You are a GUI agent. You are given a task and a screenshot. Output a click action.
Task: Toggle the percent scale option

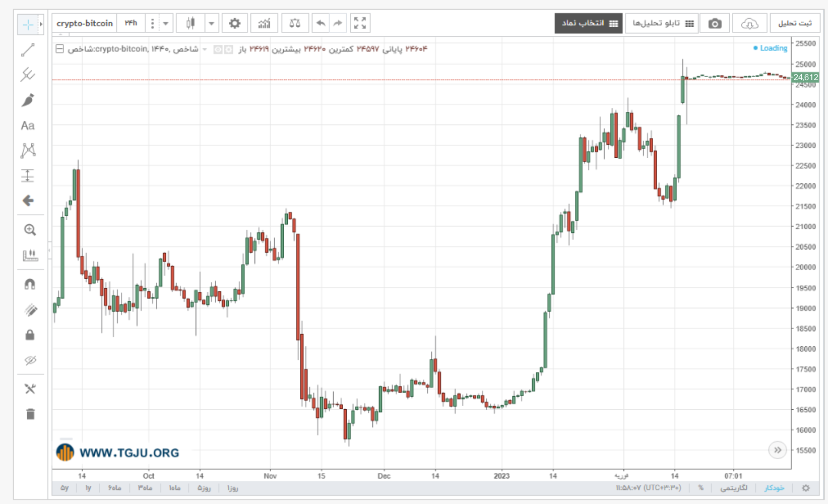click(x=700, y=488)
